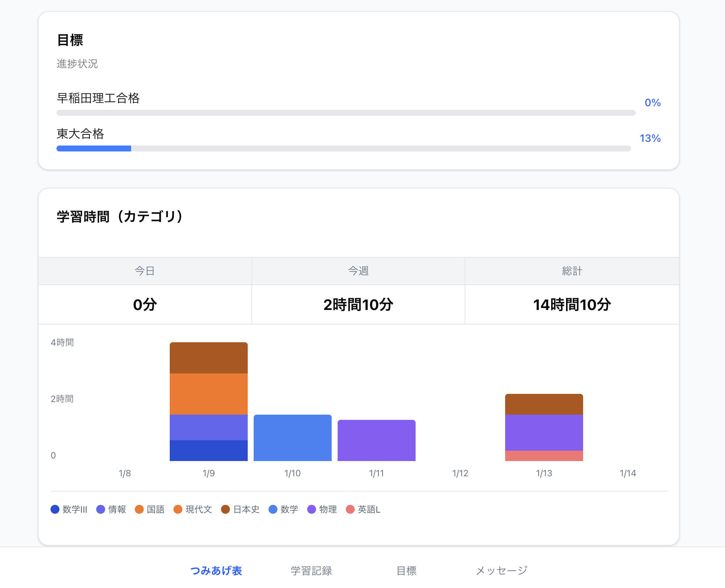Switch to the 学習記録 tab
Image resolution: width=725 pixels, height=588 pixels.
(312, 571)
